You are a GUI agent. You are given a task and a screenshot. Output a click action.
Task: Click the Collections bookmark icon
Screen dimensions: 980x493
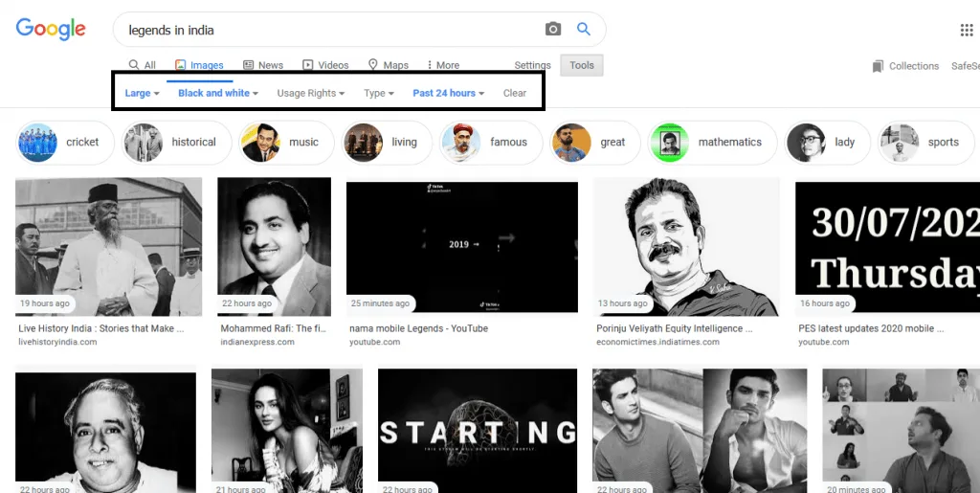879,66
